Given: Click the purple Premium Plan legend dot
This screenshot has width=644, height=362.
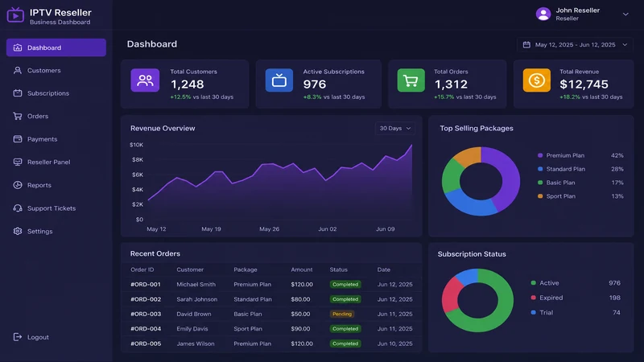Looking at the screenshot, I should (540, 155).
